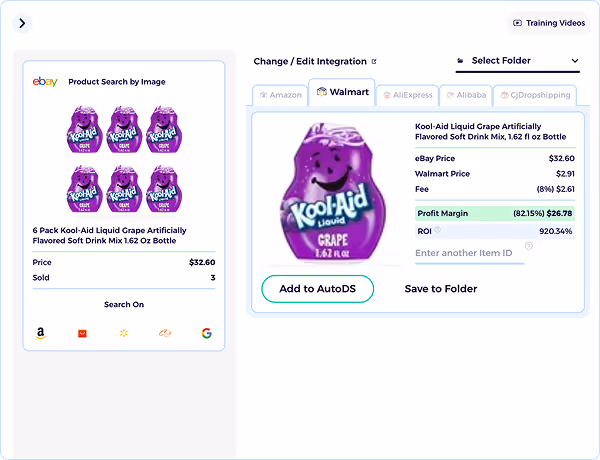This screenshot has width=600, height=460.
Task: Switch to the Walmart tab
Action: pyautogui.click(x=342, y=92)
